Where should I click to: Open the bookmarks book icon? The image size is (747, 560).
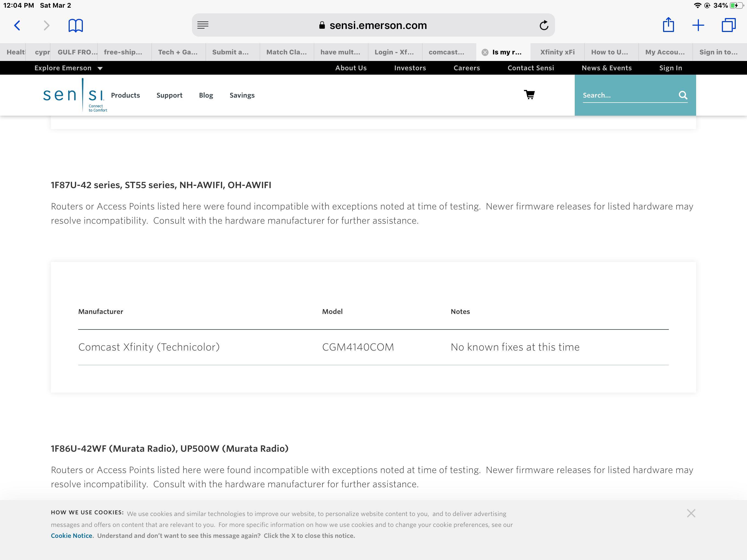click(x=75, y=25)
